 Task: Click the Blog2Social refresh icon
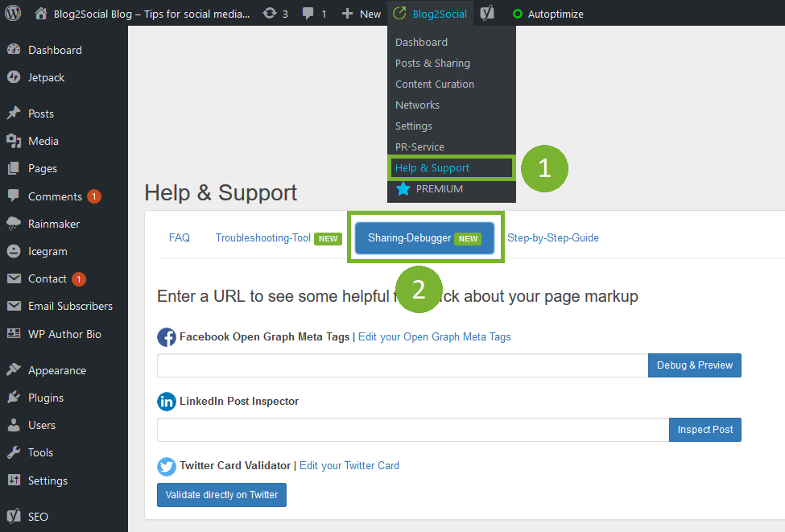pos(399,14)
